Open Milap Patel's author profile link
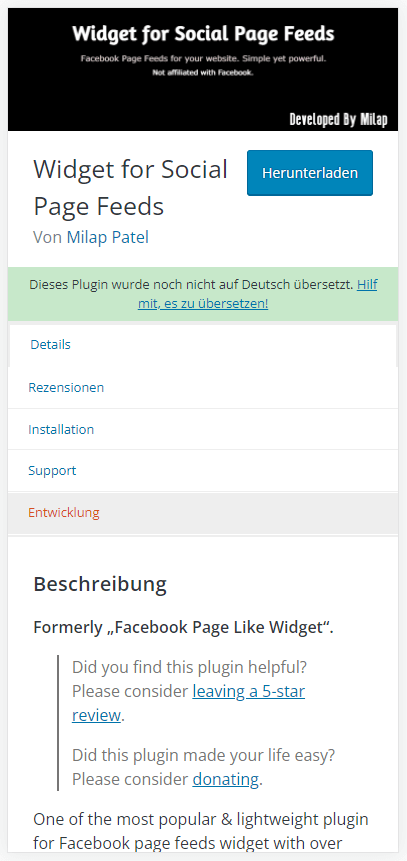Image resolution: width=407 pixels, height=861 pixels. 108,237
